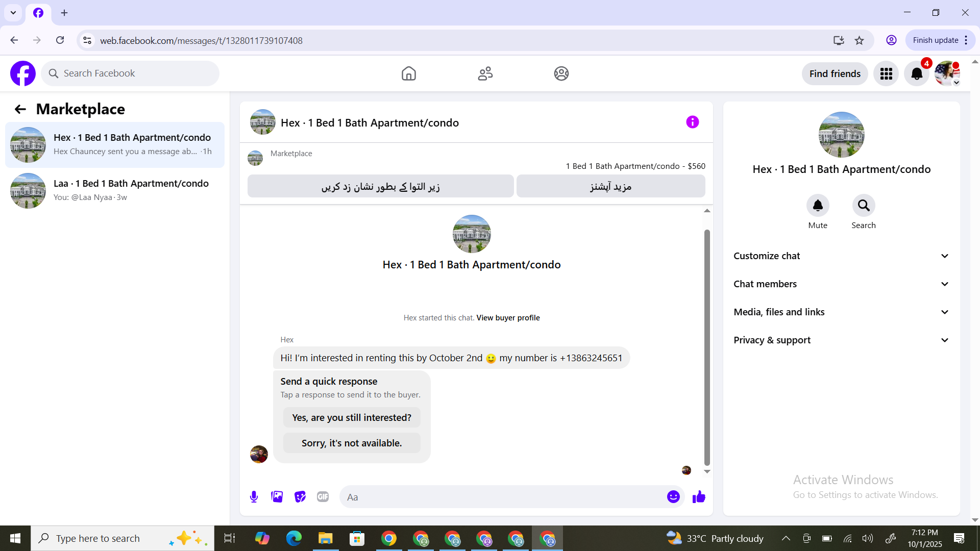The height and width of the screenshot is (551, 980).
Task: Bookmark this tab with the star icon
Action: (x=860, y=40)
